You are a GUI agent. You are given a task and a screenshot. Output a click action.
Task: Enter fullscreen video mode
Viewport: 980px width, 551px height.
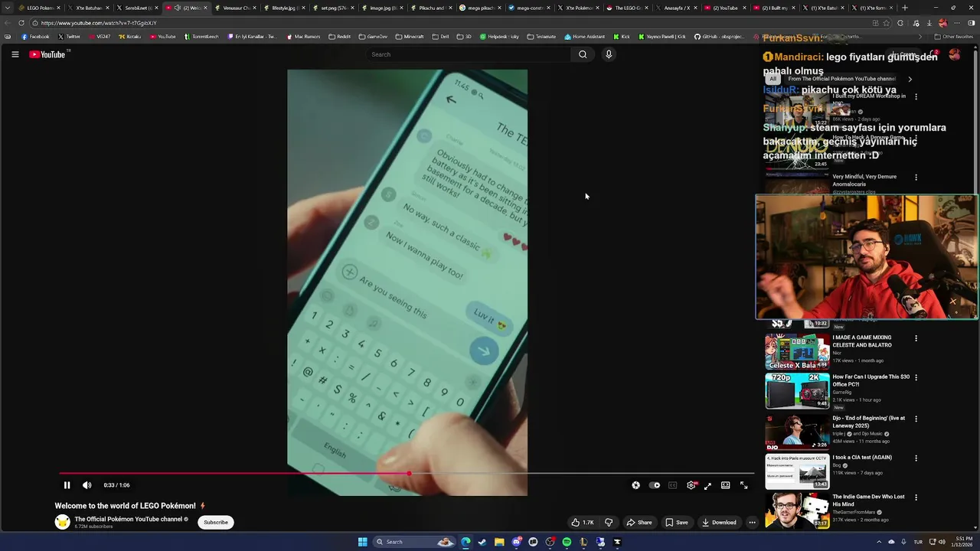[x=743, y=485]
